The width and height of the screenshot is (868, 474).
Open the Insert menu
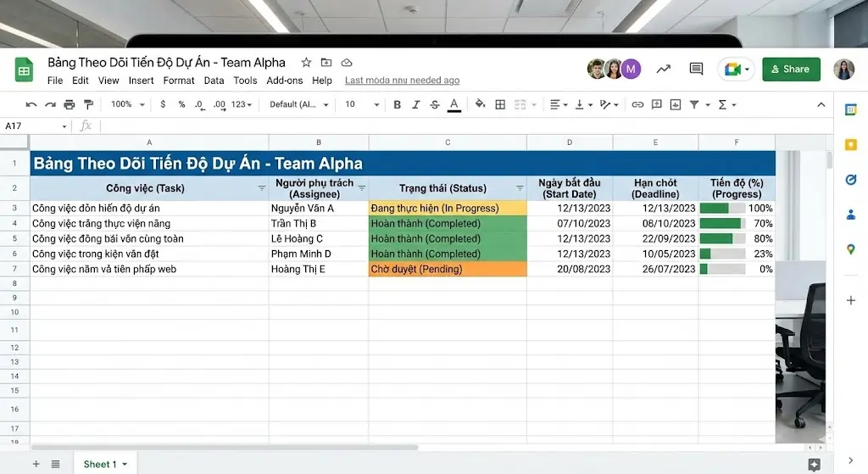click(142, 81)
